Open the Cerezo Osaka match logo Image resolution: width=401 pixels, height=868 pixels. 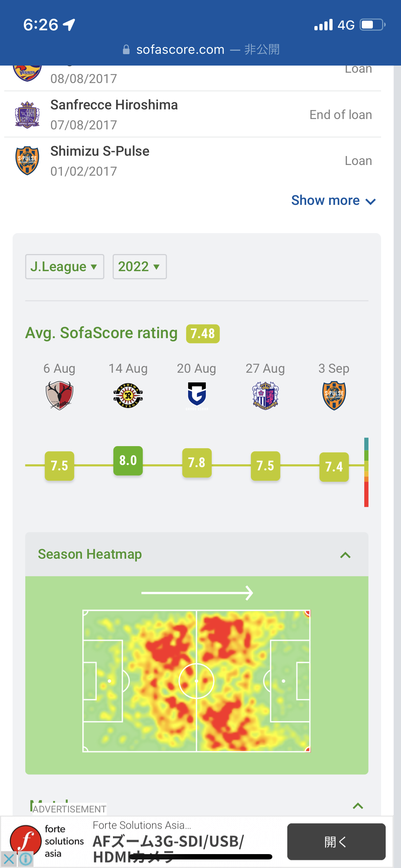(x=265, y=395)
